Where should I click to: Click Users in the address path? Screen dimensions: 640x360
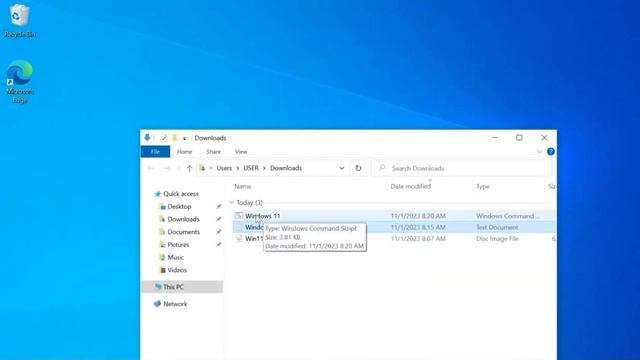tap(224, 168)
